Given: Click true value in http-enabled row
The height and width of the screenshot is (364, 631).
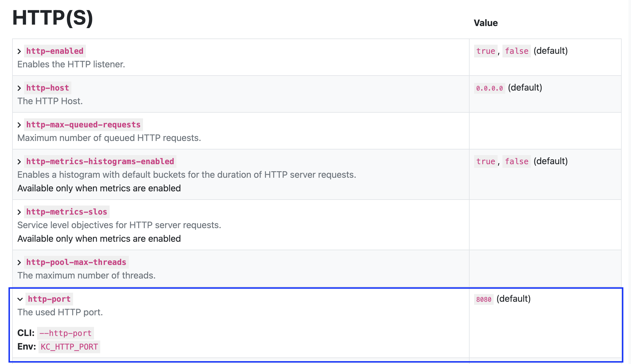Looking at the screenshot, I should [x=485, y=51].
